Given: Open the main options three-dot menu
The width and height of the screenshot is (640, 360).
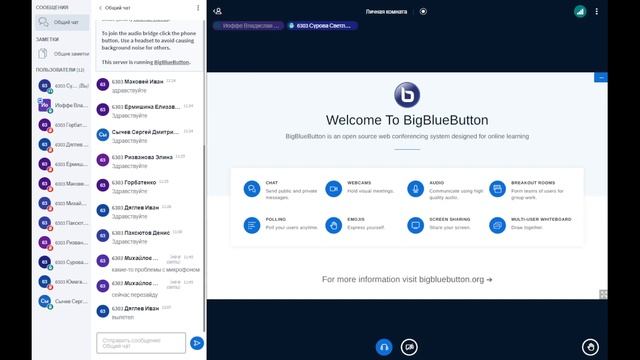Looking at the screenshot, I should click(597, 11).
